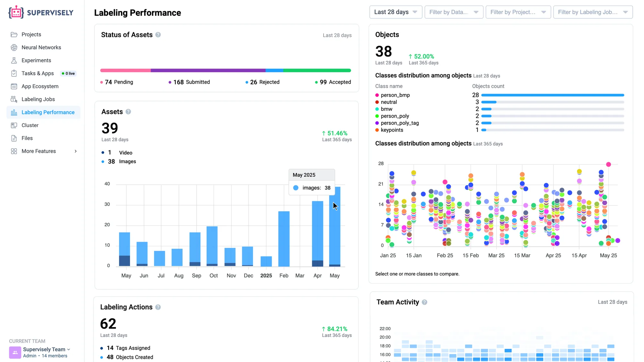Toggle Images series in Assets legend
Viewport: 644px width, 362px height.
(x=118, y=162)
